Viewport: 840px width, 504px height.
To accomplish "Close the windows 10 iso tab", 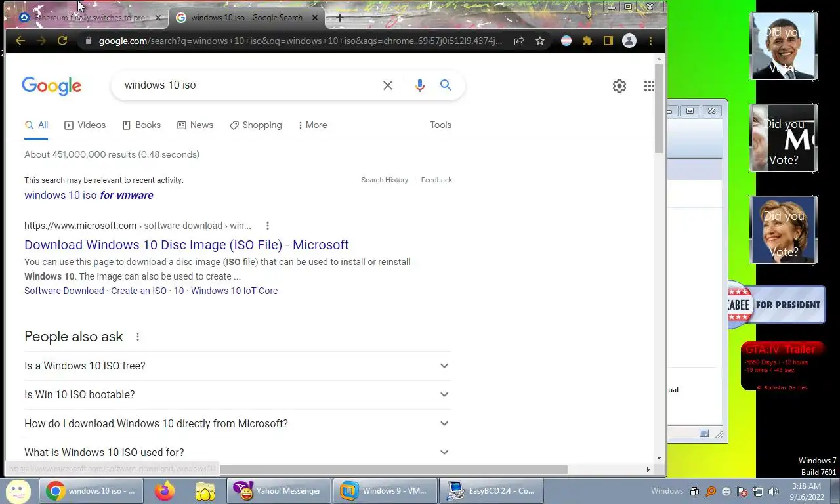I will (x=315, y=18).
